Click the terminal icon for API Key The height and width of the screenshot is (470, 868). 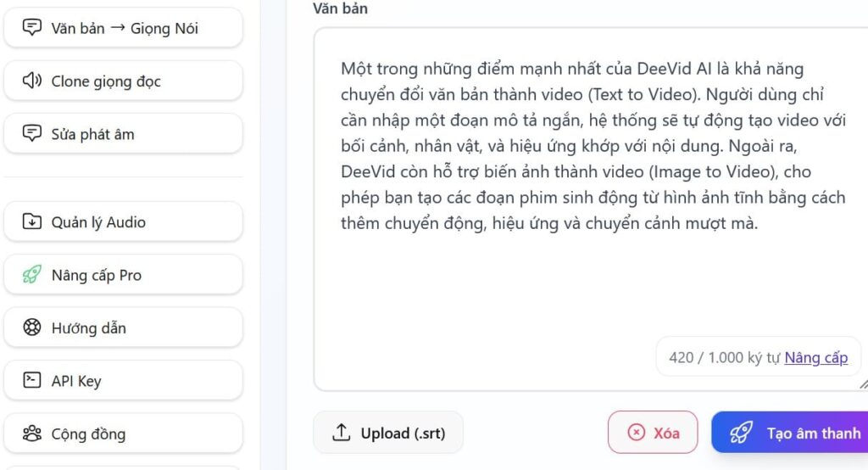point(32,381)
